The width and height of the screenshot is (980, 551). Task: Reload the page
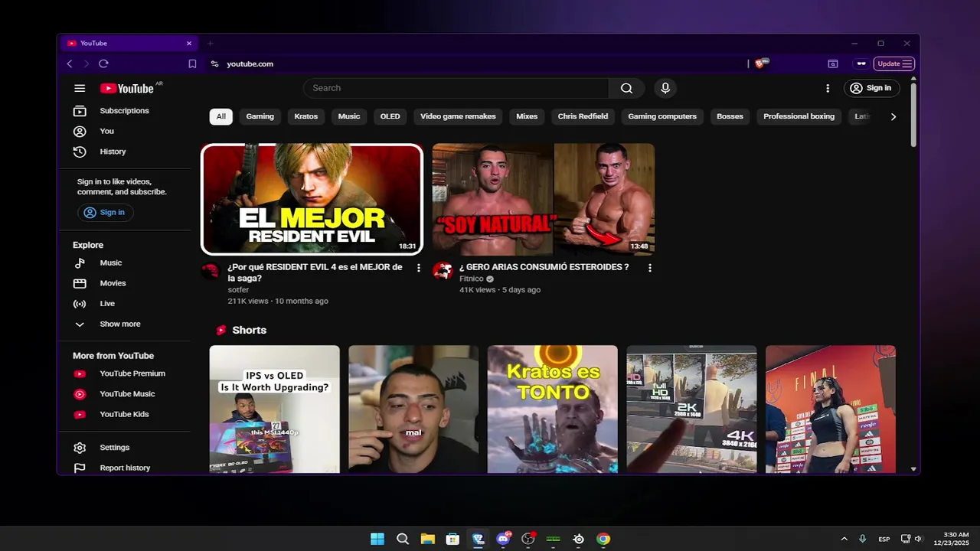coord(103,64)
